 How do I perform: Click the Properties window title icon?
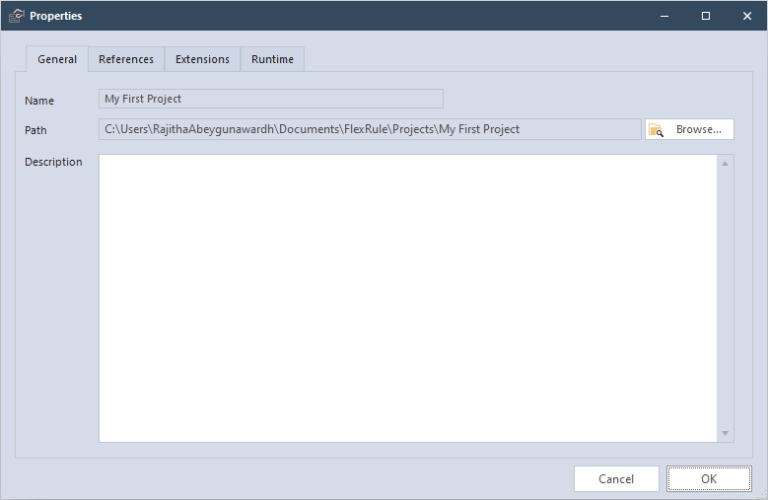(x=17, y=16)
